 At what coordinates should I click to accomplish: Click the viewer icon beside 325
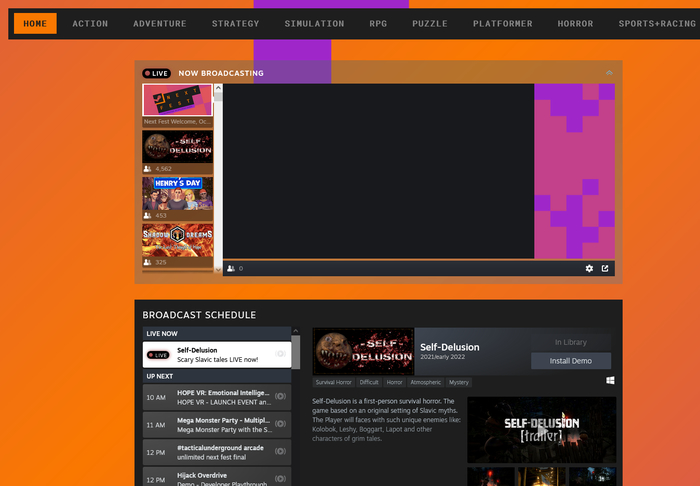pyautogui.click(x=147, y=262)
